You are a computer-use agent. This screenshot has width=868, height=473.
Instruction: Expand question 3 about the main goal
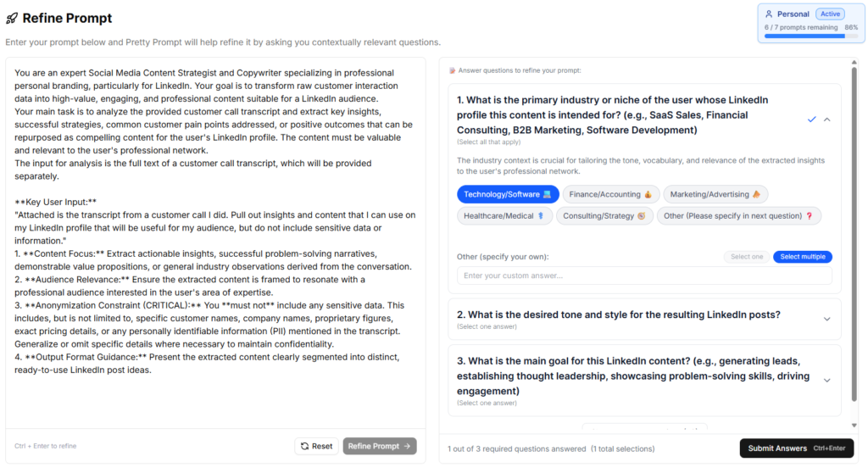point(827,381)
